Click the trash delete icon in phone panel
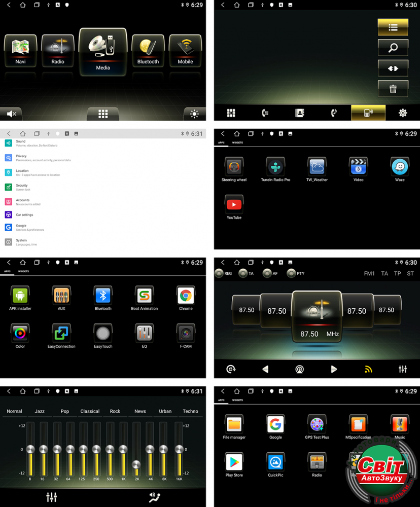 [x=393, y=89]
